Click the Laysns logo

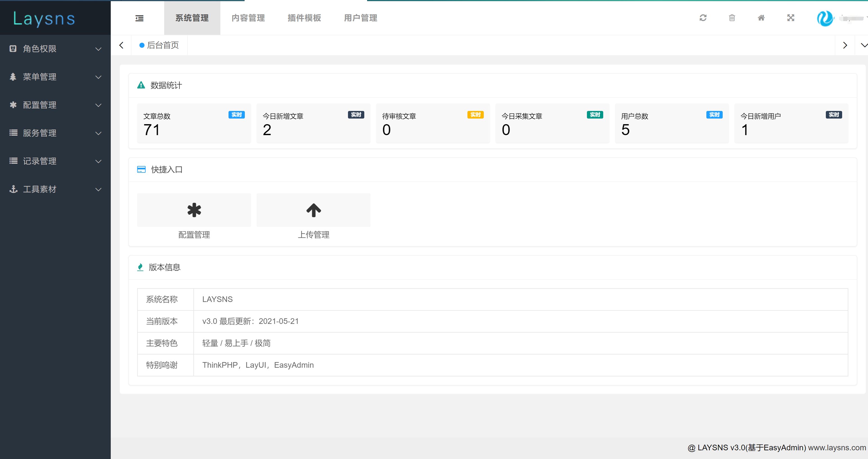click(44, 19)
